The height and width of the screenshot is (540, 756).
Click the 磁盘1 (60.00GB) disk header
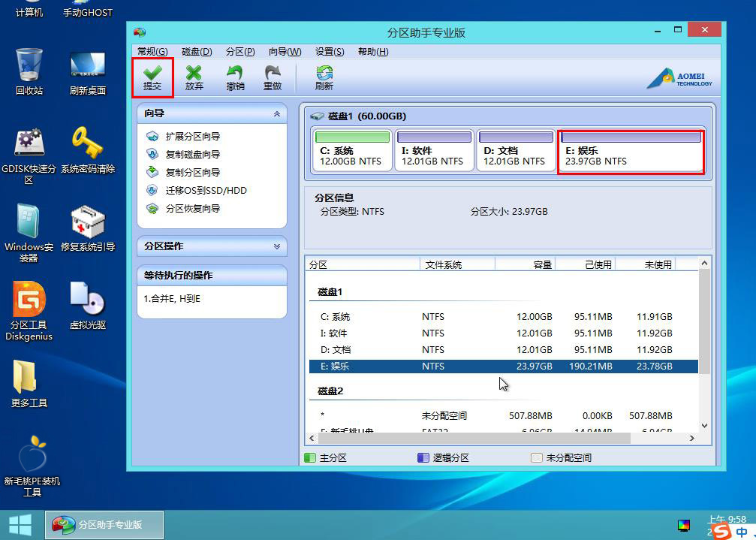coord(359,116)
